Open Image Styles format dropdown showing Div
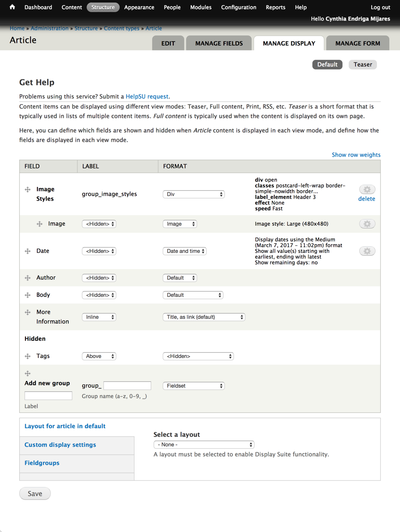The width and height of the screenshot is (400, 532). 194,195
